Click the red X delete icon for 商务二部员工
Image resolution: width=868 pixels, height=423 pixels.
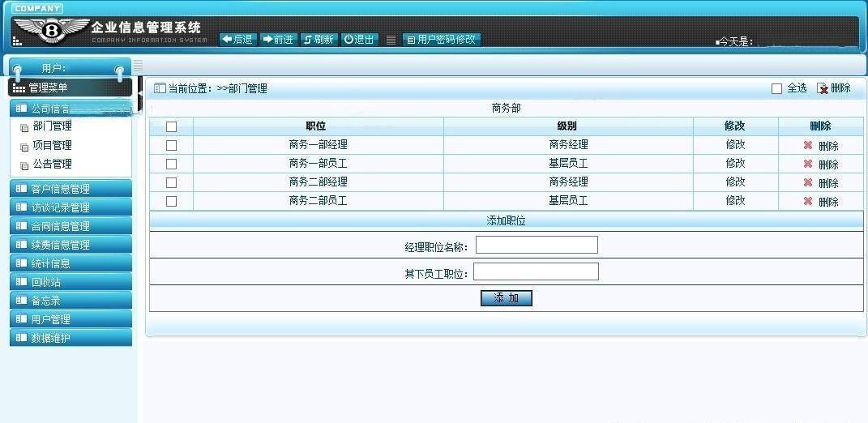(808, 201)
